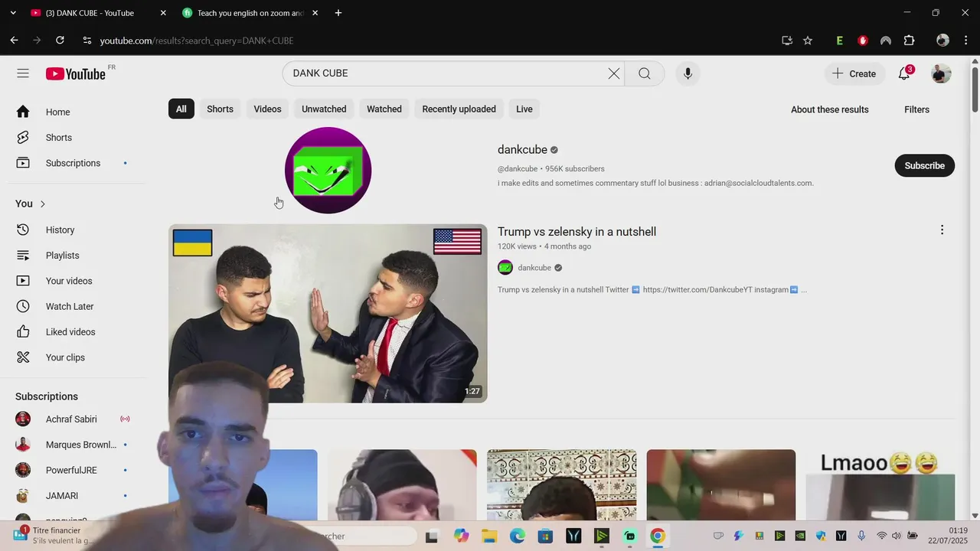The image size is (980, 551).
Task: Click the dankcube channel avatar image
Action: (328, 170)
